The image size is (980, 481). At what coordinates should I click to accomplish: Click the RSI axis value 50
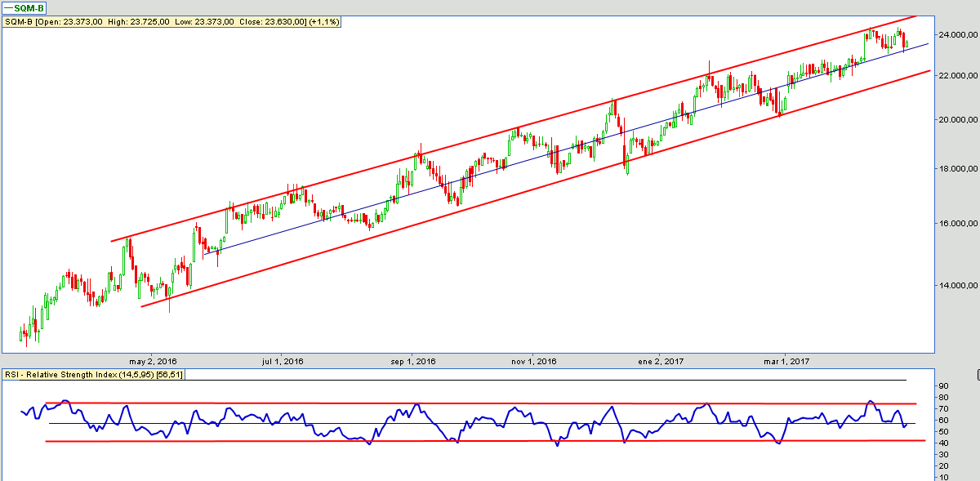(942, 431)
